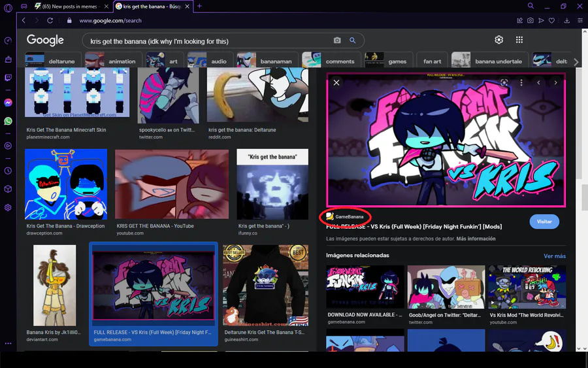Screen dimensions: 588x368
Task: Click the Visitar button
Action: [x=544, y=222]
